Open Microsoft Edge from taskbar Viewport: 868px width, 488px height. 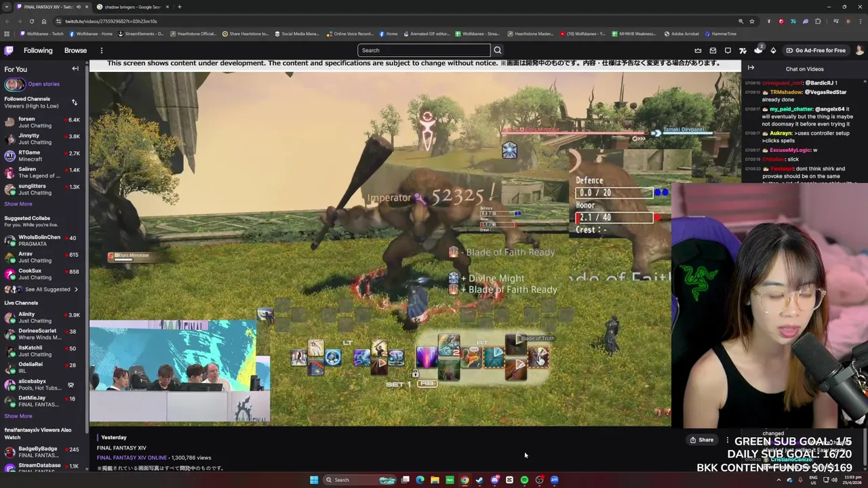(x=420, y=480)
